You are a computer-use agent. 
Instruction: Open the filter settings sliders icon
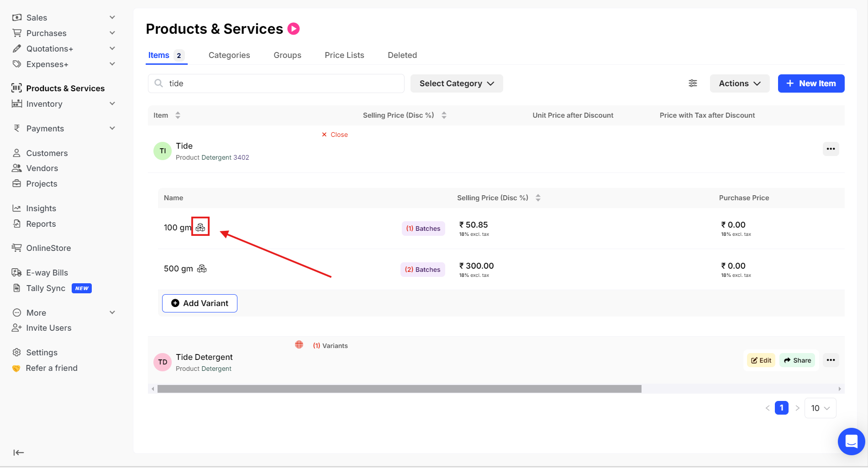[693, 83]
